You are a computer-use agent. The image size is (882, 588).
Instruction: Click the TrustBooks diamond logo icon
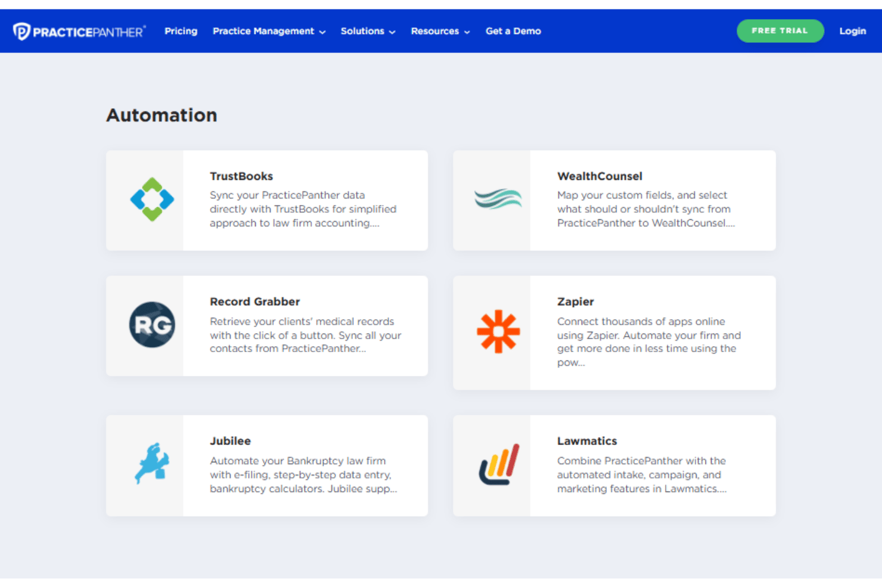pyautogui.click(x=152, y=200)
